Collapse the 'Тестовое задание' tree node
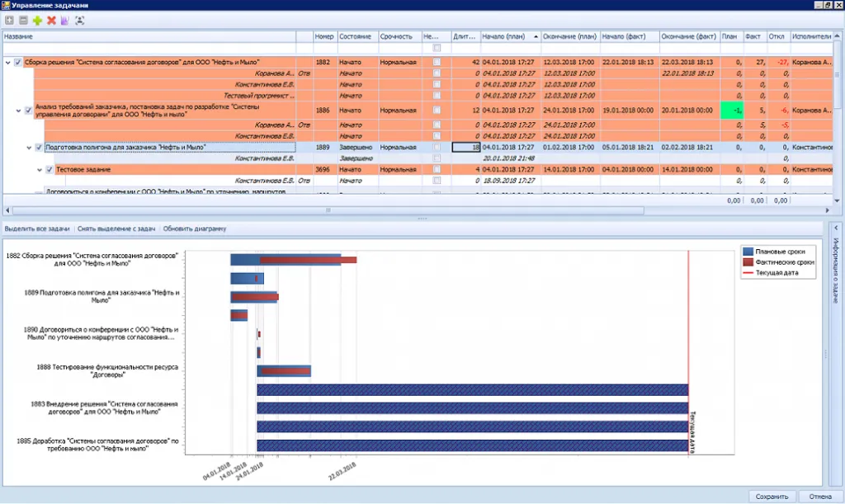 [x=39, y=169]
